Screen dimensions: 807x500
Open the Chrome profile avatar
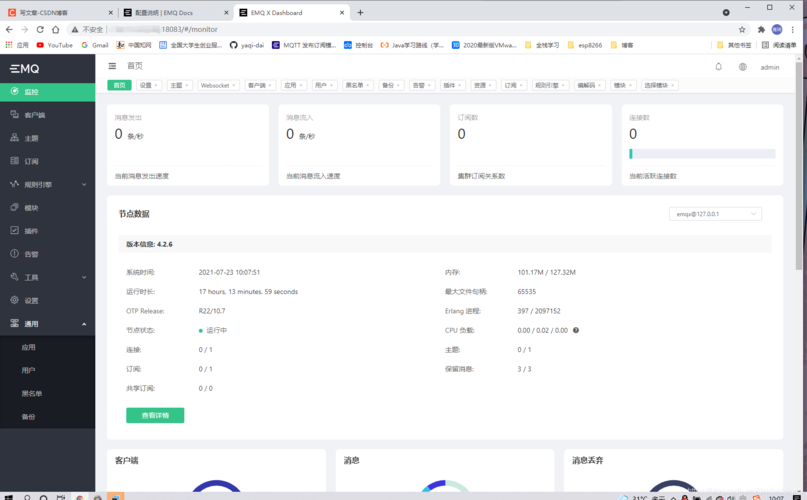tap(777, 29)
